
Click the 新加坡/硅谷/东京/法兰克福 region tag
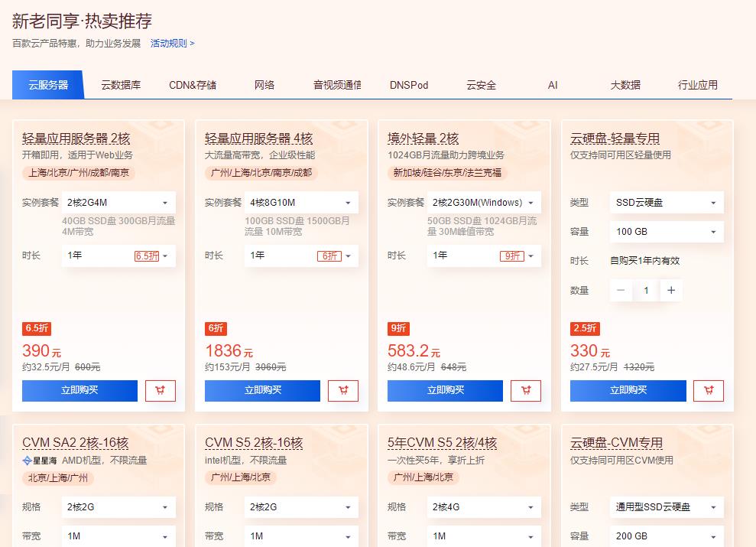click(447, 173)
